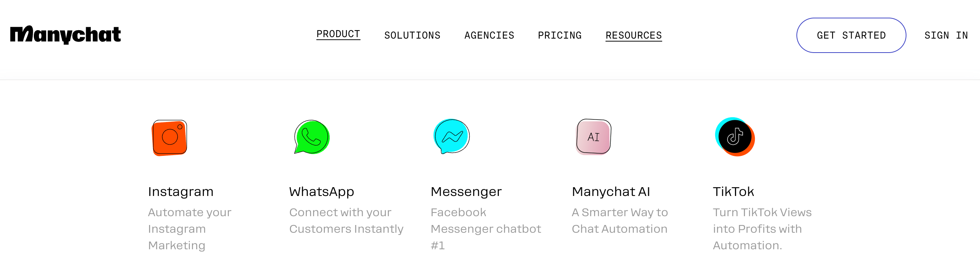Image resolution: width=980 pixels, height=275 pixels.
Task: Select the TikTok product heading
Action: click(733, 192)
